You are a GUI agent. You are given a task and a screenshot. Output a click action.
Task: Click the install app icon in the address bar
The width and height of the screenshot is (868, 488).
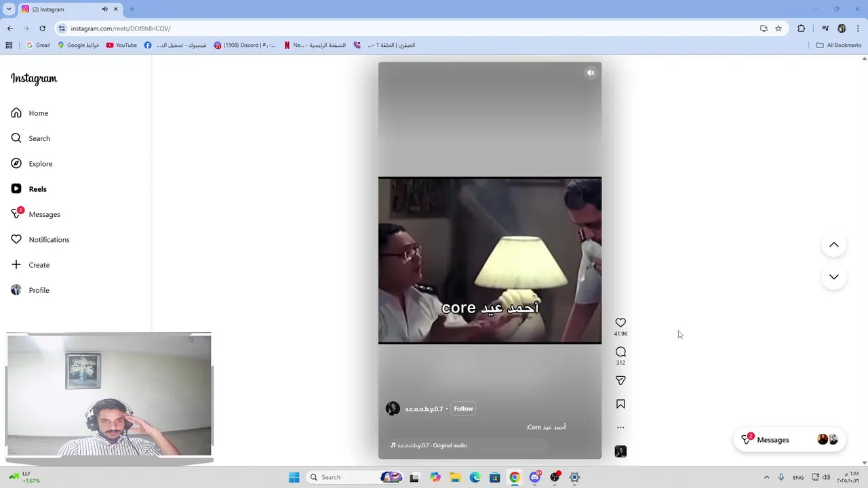[764, 28]
